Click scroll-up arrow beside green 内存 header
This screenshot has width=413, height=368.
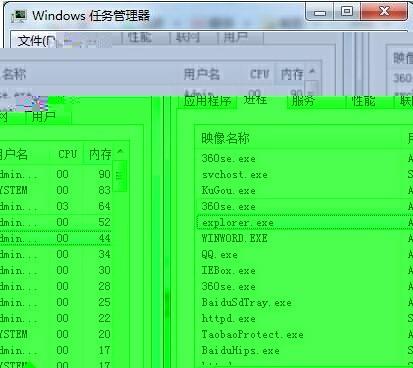point(120,152)
